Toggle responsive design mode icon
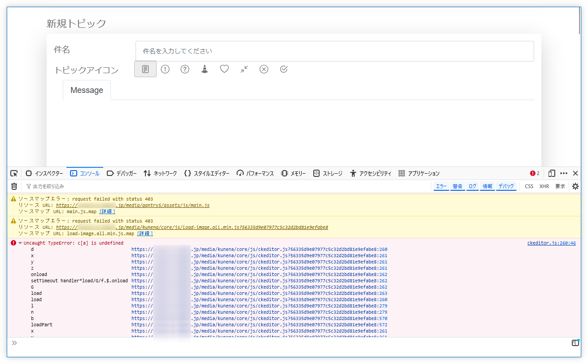Screen dimensions: 588x364 [552, 173]
